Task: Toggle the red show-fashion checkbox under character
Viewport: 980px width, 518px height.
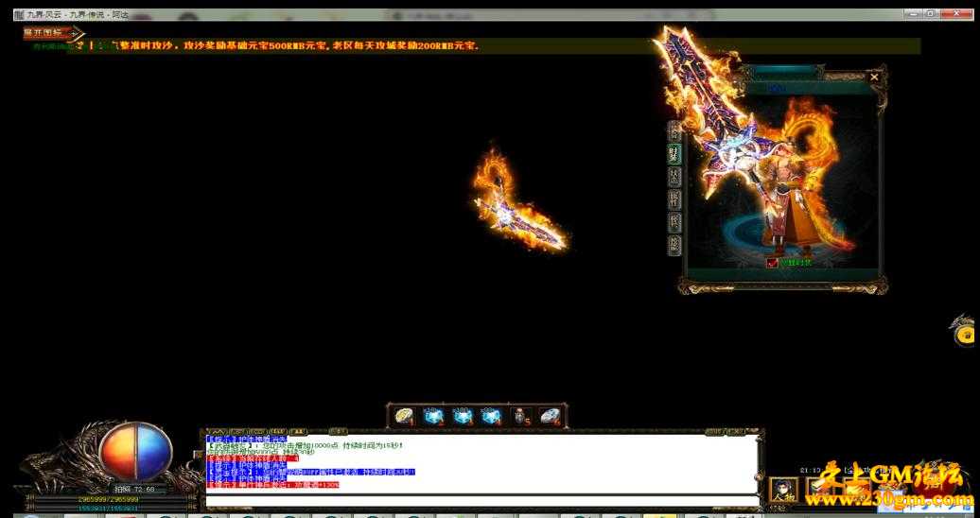Action: coord(773,263)
